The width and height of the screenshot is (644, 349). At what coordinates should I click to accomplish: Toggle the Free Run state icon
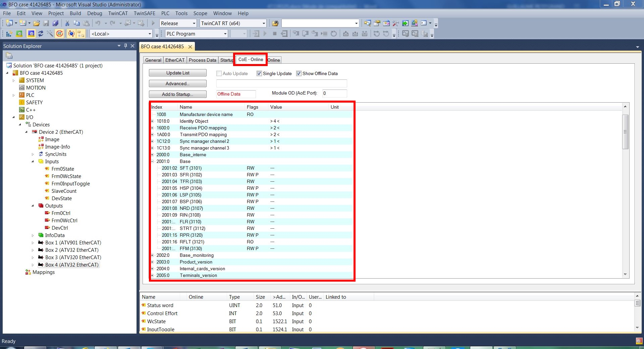coord(59,34)
